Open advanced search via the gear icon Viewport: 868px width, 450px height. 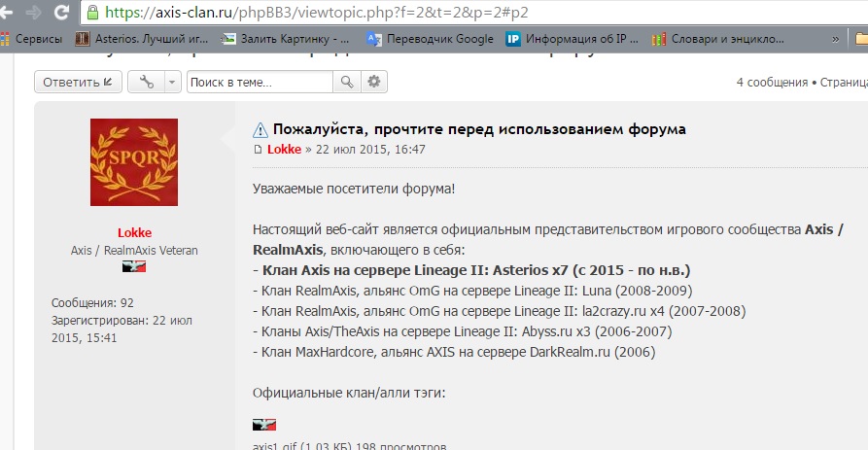(374, 82)
